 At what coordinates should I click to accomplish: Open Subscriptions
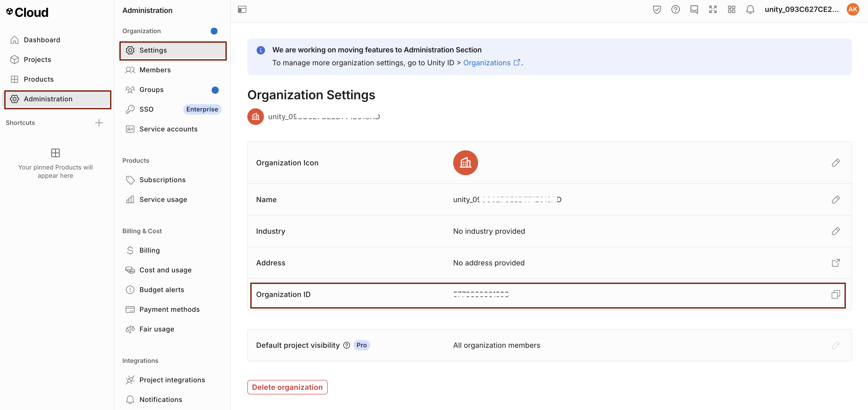pyautogui.click(x=173, y=180)
